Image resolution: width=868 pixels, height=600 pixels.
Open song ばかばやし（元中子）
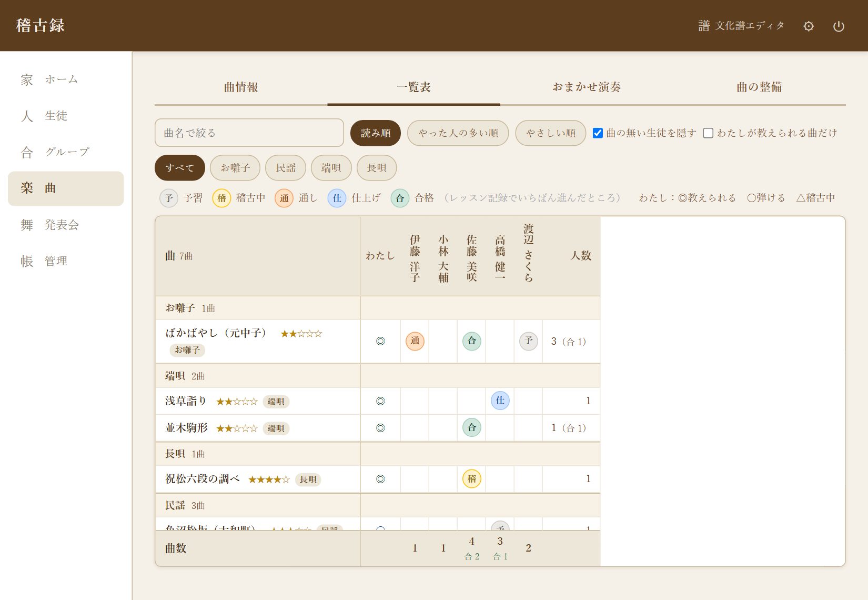click(x=216, y=333)
